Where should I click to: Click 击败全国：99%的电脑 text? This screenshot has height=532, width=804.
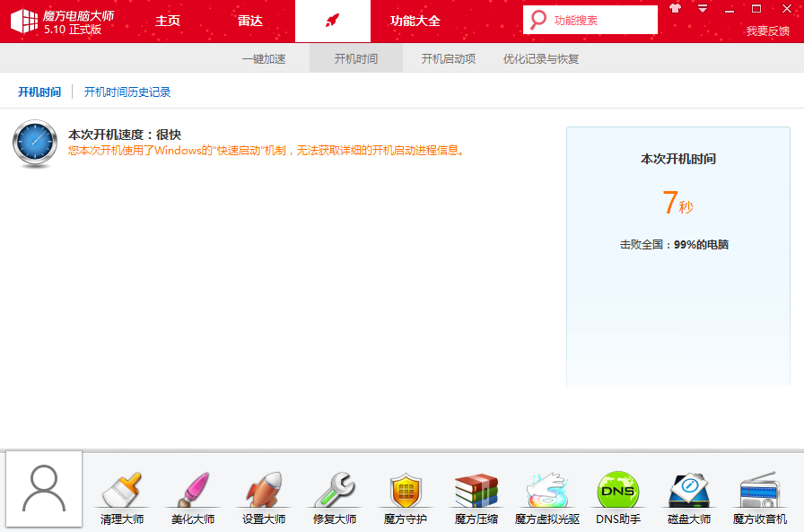pyautogui.click(x=674, y=245)
